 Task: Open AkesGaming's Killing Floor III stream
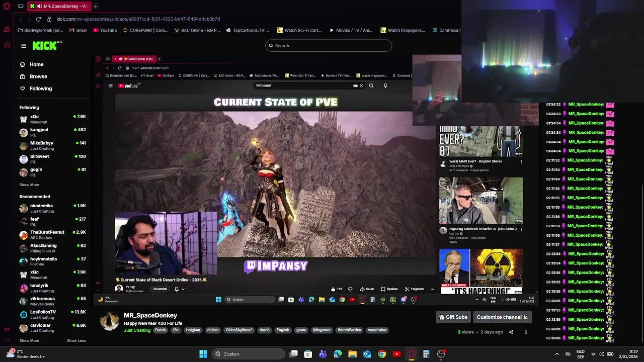pyautogui.click(x=52, y=248)
